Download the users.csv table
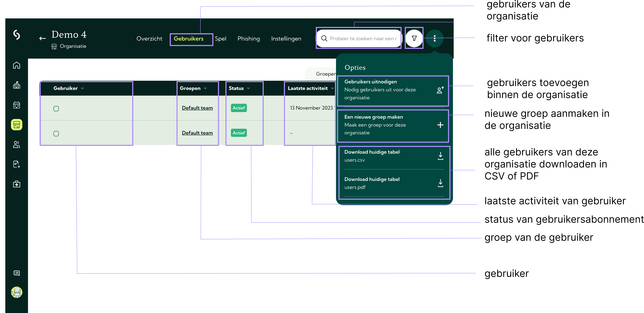 pyautogui.click(x=393, y=156)
